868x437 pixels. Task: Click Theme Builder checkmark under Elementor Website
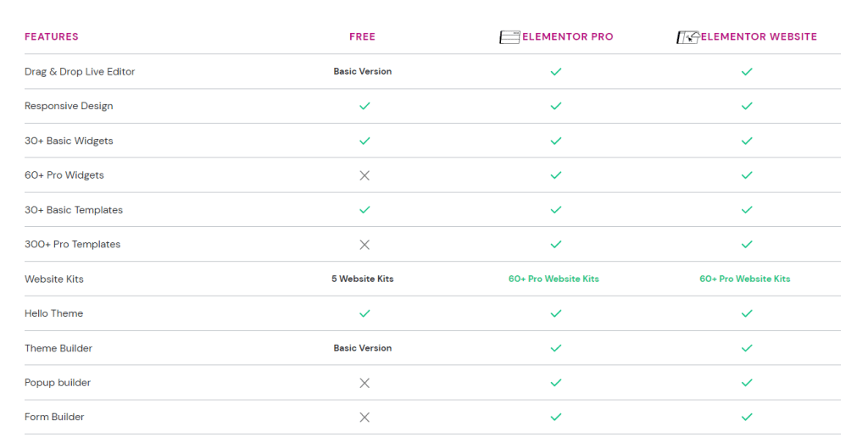[x=747, y=348]
